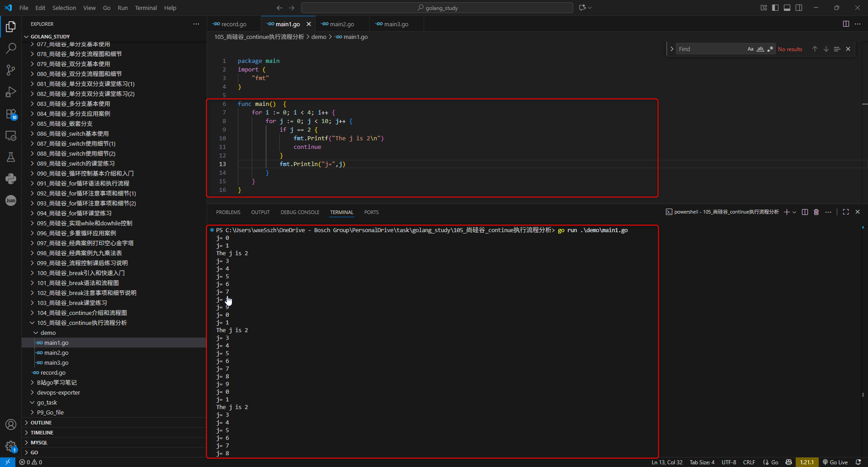Screen dimensions: 868x467
Task: Switch to the PROBLEMS panel tab
Action: pyautogui.click(x=228, y=212)
